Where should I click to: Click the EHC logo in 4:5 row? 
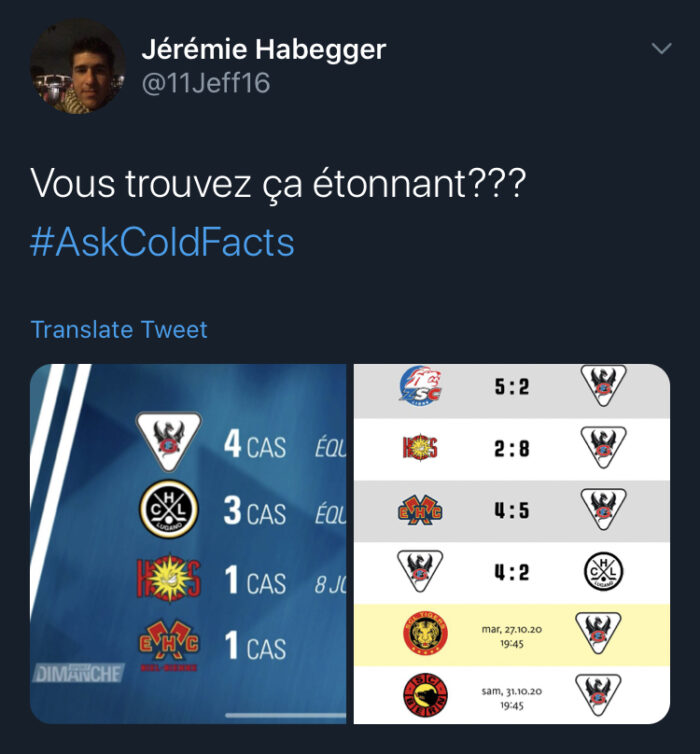(x=420, y=511)
